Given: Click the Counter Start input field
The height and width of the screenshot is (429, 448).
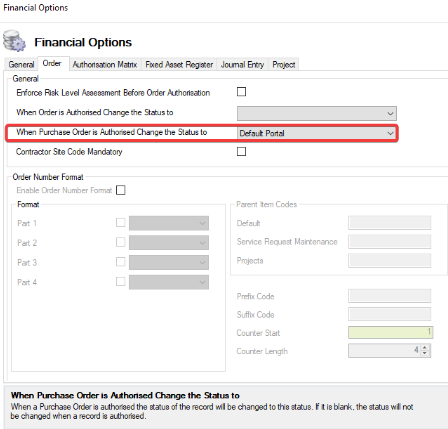Looking at the screenshot, I should (390, 332).
